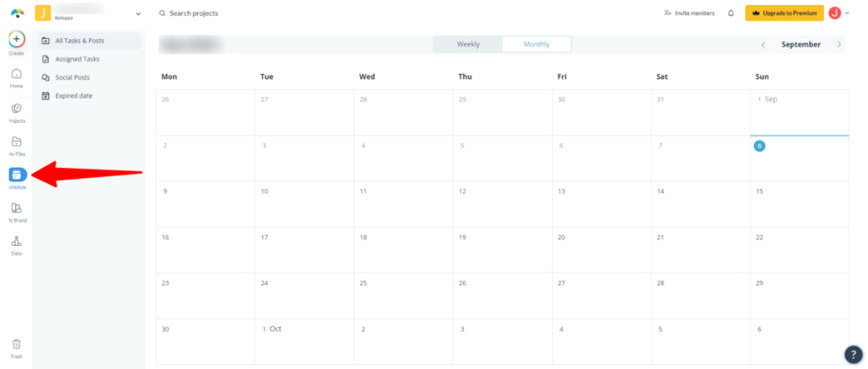Select Social Posts filter
868x369 pixels.
(89, 77)
